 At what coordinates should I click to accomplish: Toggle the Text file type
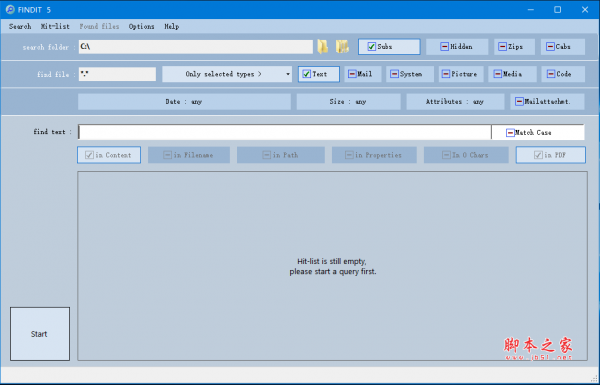click(x=319, y=74)
